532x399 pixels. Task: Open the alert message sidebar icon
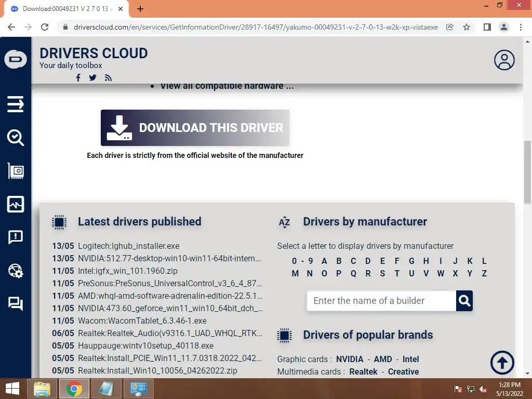click(16, 237)
